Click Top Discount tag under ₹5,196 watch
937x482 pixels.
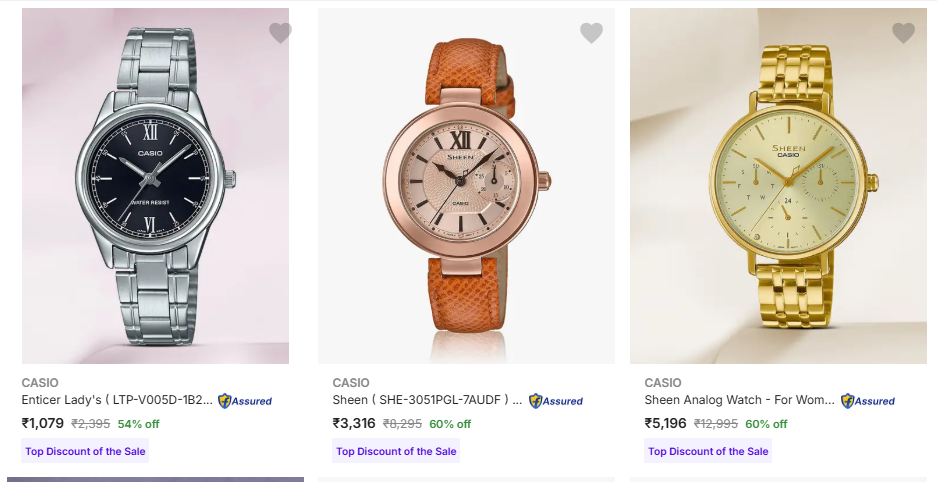pos(708,451)
